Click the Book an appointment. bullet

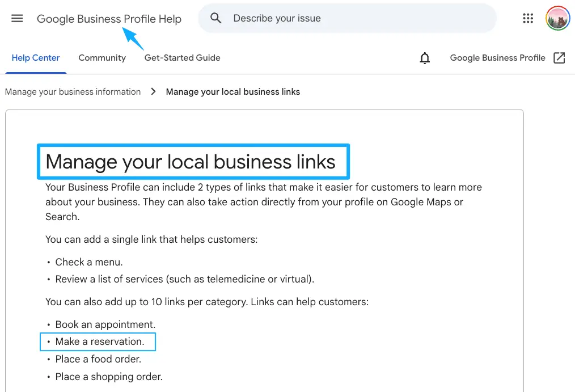[x=105, y=324]
